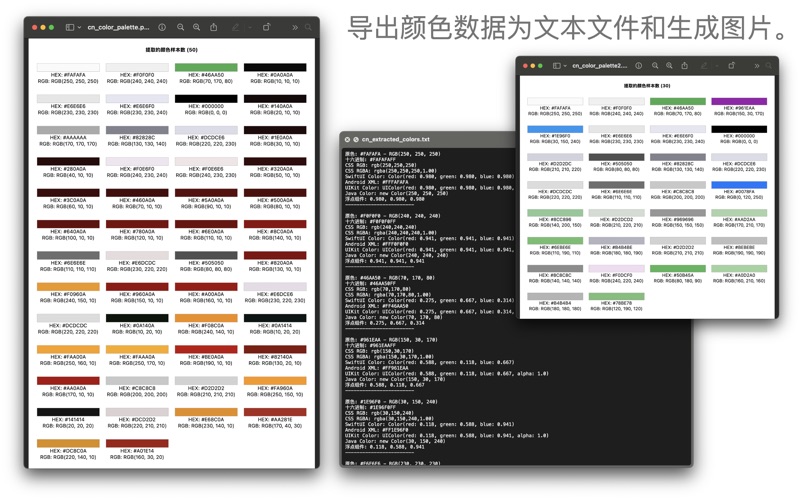Image resolution: width=800 pixels, height=500 pixels.
Task: Zoom in on the left cn_color_palette.p... window
Action: 197,28
